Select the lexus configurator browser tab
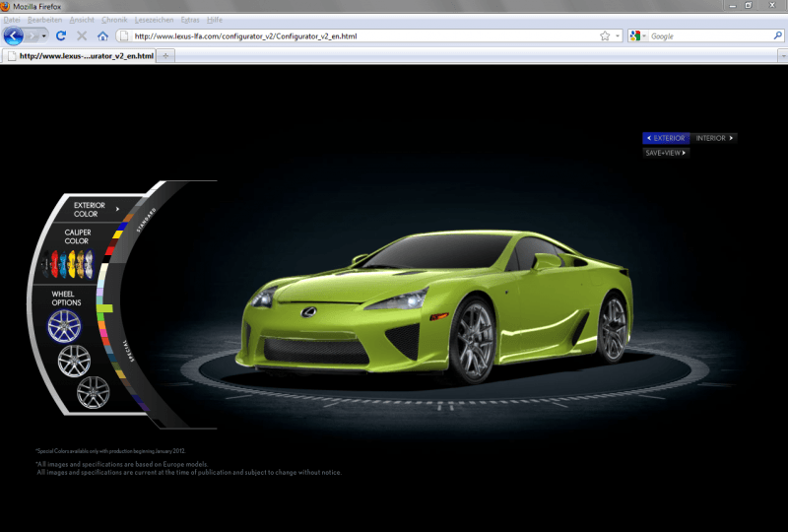Image resolution: width=788 pixels, height=532 pixels. [80, 56]
